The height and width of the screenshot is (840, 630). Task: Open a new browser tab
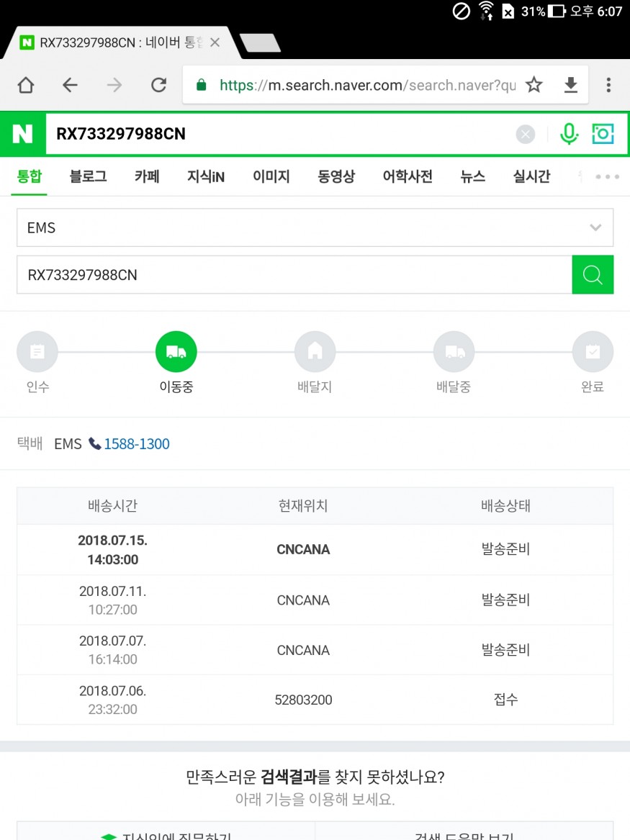tap(260, 43)
